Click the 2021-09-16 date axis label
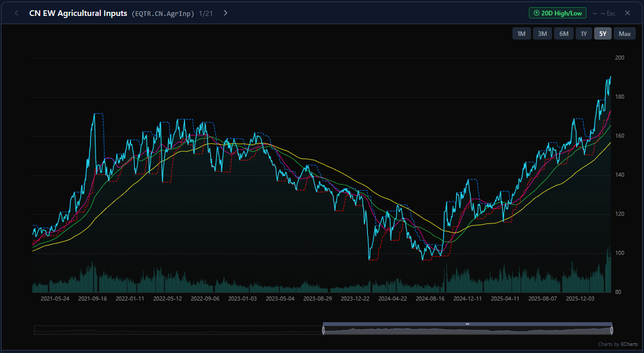 click(93, 298)
